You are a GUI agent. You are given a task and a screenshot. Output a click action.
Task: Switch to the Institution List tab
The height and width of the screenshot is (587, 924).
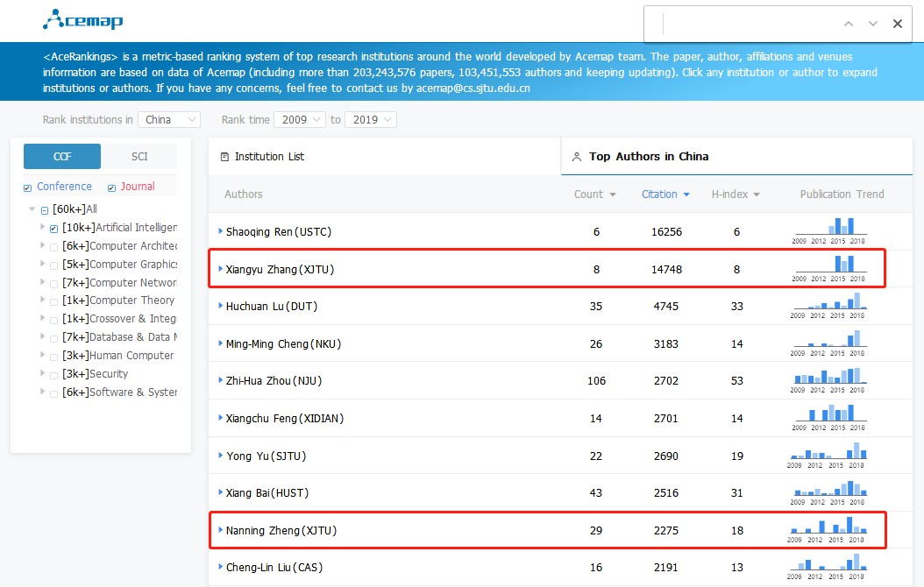click(x=269, y=157)
